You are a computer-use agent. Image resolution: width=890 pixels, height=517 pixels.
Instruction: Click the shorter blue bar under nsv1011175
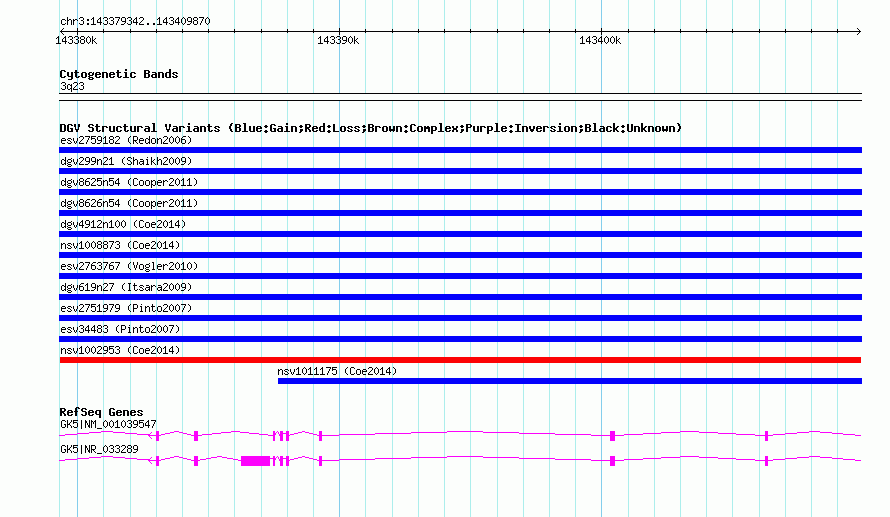570,381
